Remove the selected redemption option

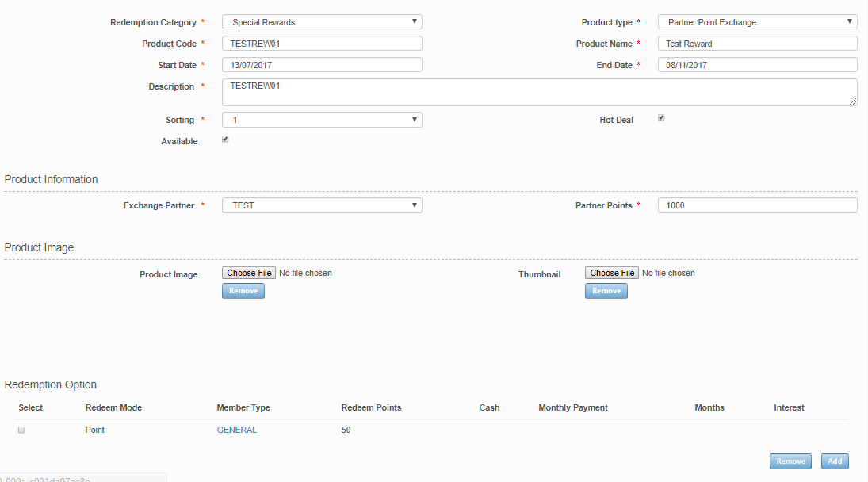790,461
